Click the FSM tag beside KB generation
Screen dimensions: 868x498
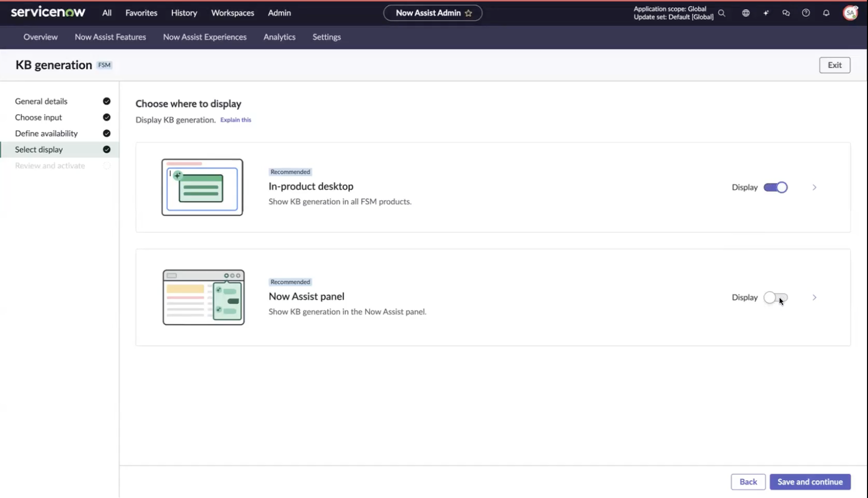click(x=104, y=65)
